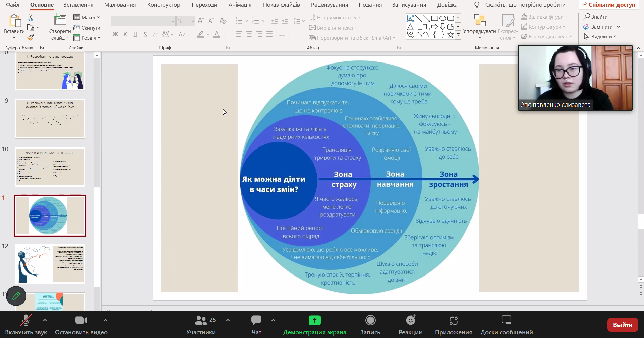This screenshot has width=644, height=338.
Task: Expand the Макет layout dropdown
Action: [x=87, y=17]
